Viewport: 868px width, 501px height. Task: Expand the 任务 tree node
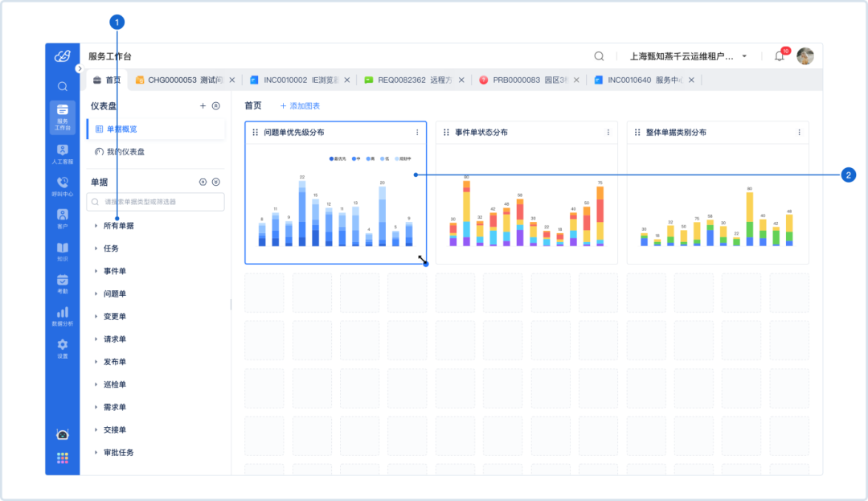96,248
